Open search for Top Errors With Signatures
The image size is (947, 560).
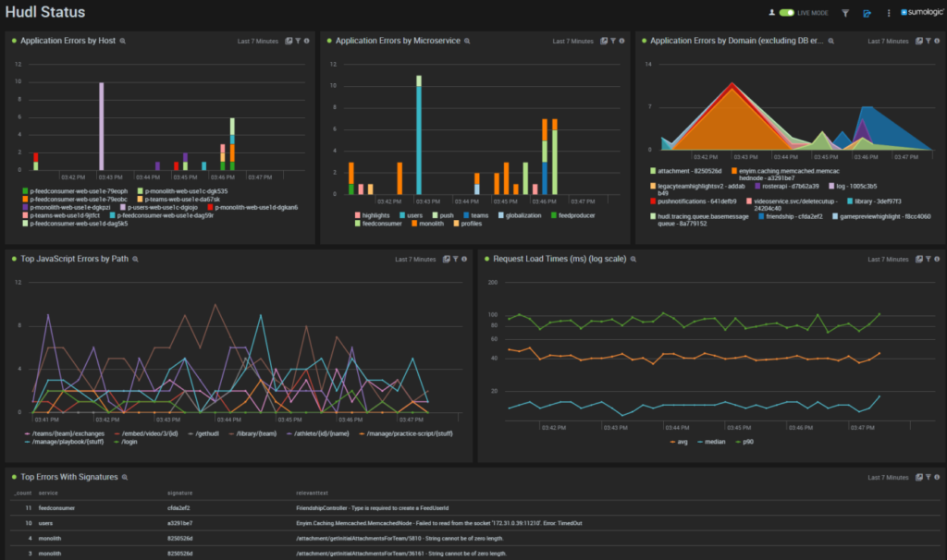coord(125,478)
